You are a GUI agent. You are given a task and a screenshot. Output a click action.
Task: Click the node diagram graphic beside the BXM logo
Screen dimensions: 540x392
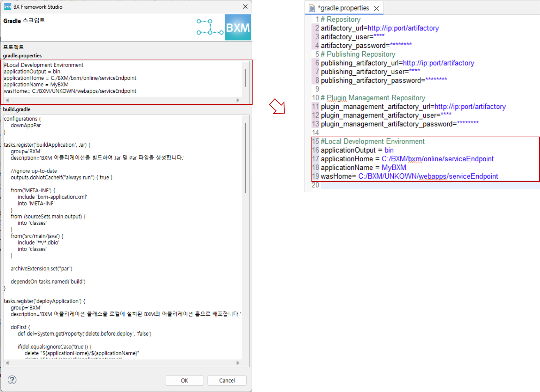[209, 27]
